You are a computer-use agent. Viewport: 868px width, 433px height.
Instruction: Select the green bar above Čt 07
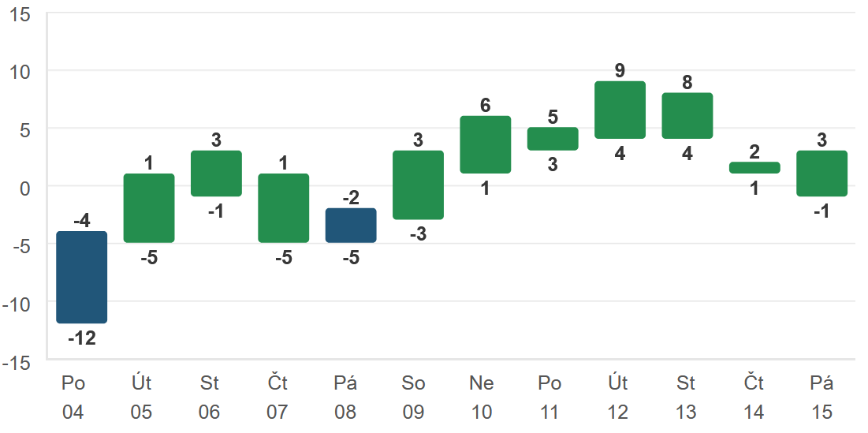pyautogui.click(x=284, y=207)
